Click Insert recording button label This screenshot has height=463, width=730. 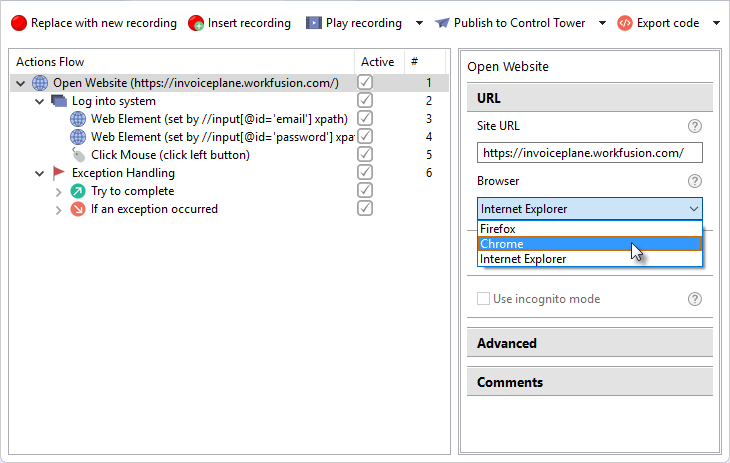click(249, 23)
